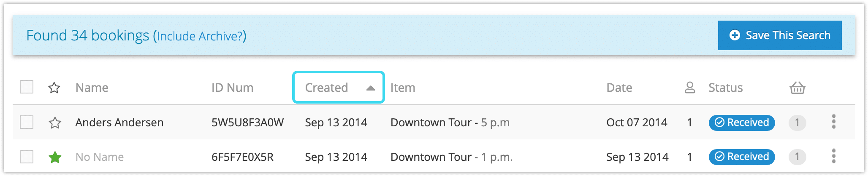Toggle the select-all checkbox in header
The height and width of the screenshot is (176, 868).
click(x=27, y=87)
